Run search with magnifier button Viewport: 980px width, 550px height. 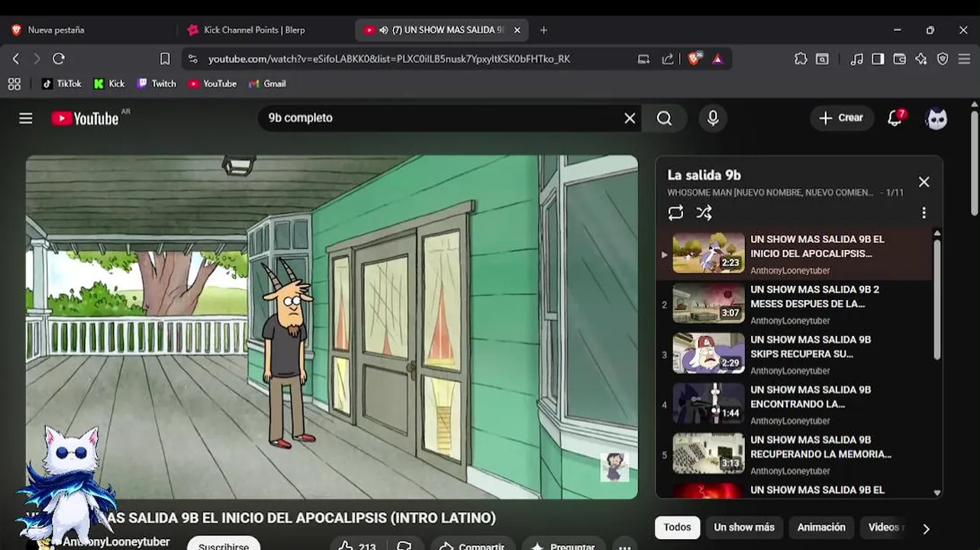click(664, 118)
